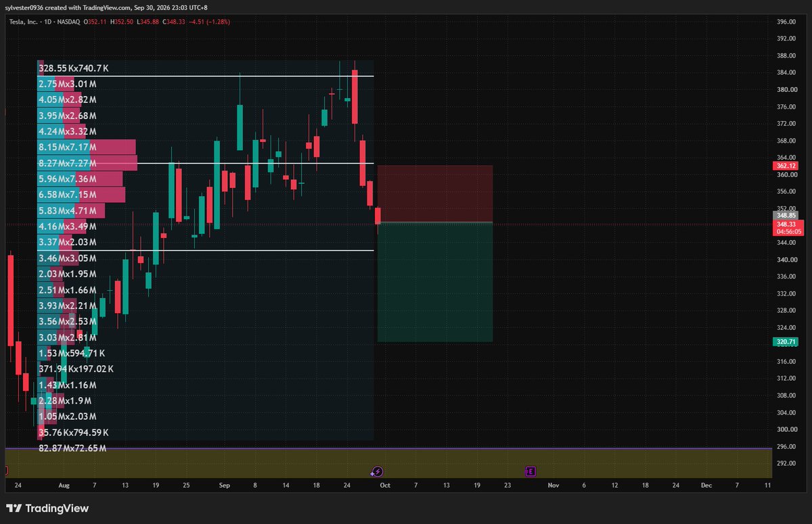Click the volume row '8.27Mx7.27M'
Screen dimensions: 812x524
pyautogui.click(x=68, y=163)
